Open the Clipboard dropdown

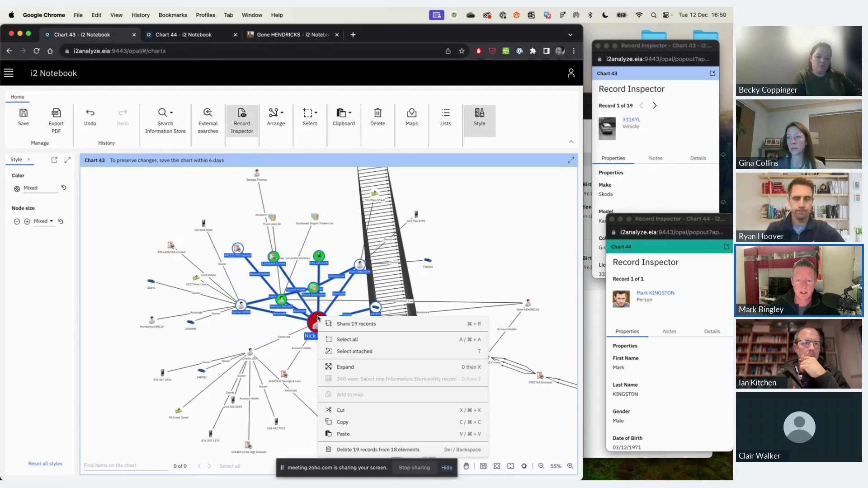click(x=344, y=117)
